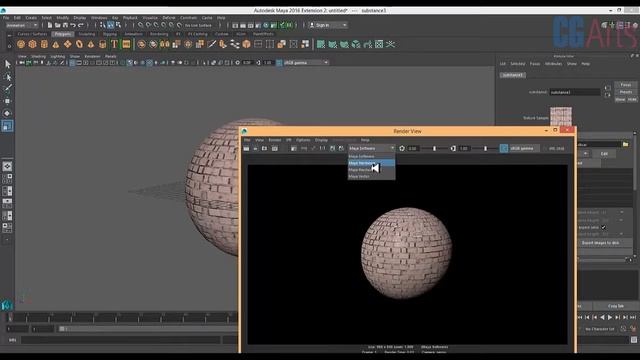Open the IPR menu in the Render View window
The width and height of the screenshot is (640, 360).
coord(289,140)
